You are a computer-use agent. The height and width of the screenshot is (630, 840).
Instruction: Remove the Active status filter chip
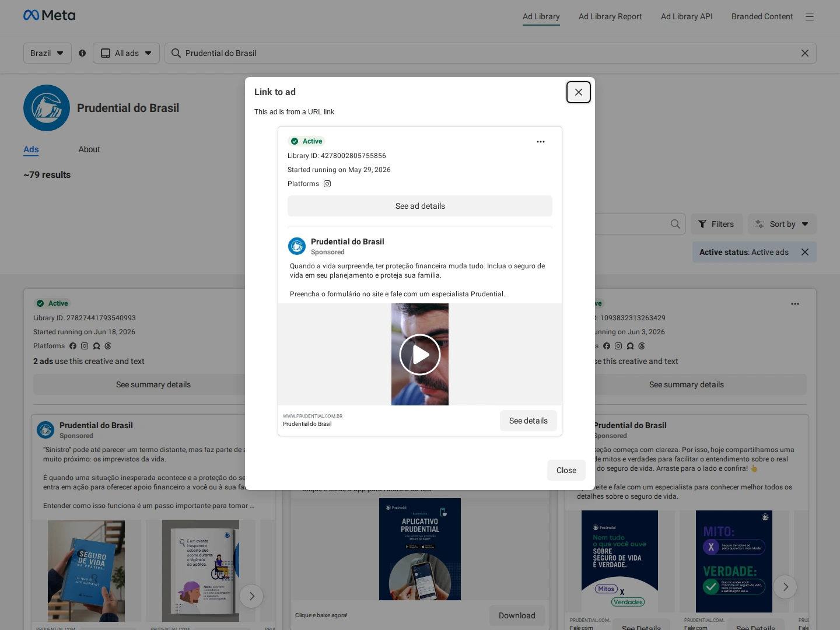(x=805, y=252)
